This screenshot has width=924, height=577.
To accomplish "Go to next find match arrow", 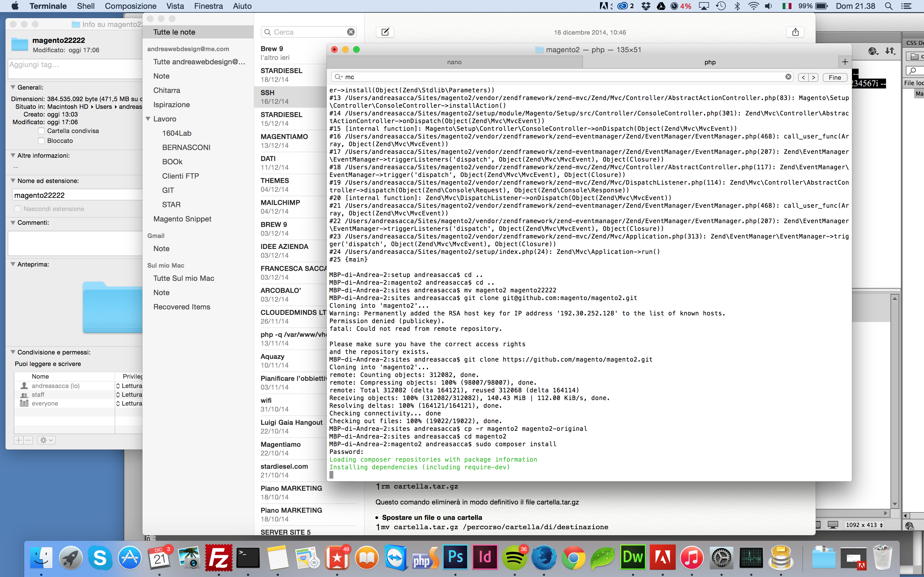I will coord(814,77).
